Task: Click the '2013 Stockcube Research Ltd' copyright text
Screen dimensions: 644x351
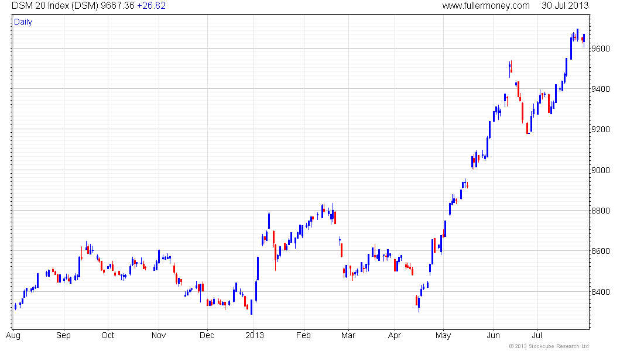Action: pyautogui.click(x=549, y=346)
